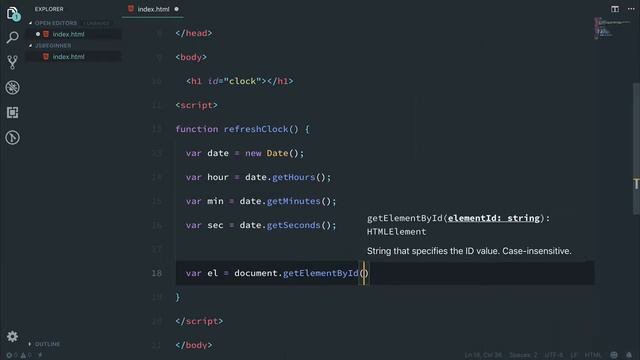This screenshot has height=360, width=640.
Task: Open the Manage gear icon
Action: (x=13, y=336)
